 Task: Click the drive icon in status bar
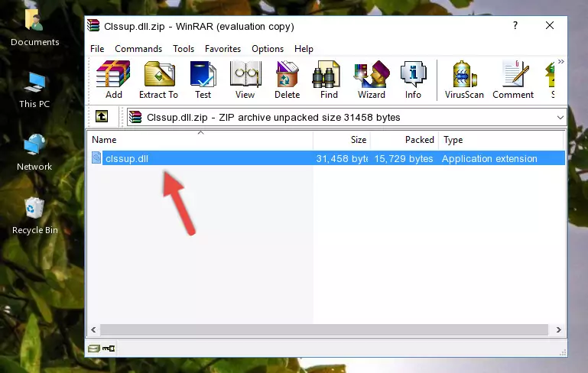pyautogui.click(x=94, y=349)
